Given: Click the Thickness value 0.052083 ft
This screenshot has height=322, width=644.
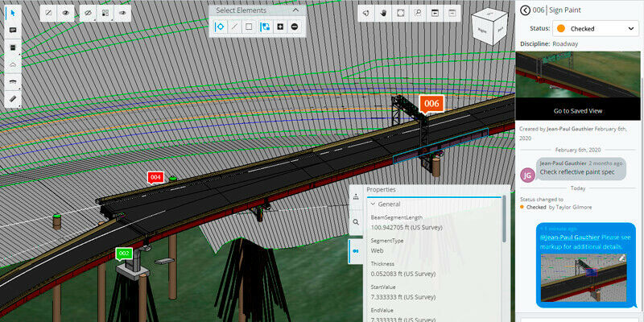Looking at the screenshot, I should [403, 274].
